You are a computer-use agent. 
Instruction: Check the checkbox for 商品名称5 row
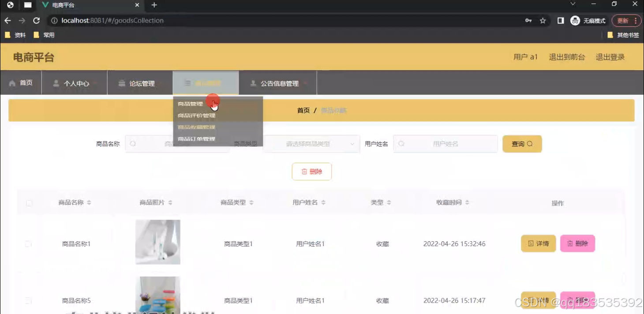click(x=29, y=300)
